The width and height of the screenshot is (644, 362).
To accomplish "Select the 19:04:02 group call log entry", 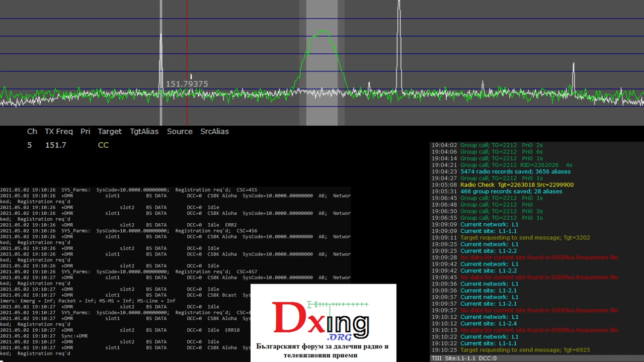I will [487, 145].
